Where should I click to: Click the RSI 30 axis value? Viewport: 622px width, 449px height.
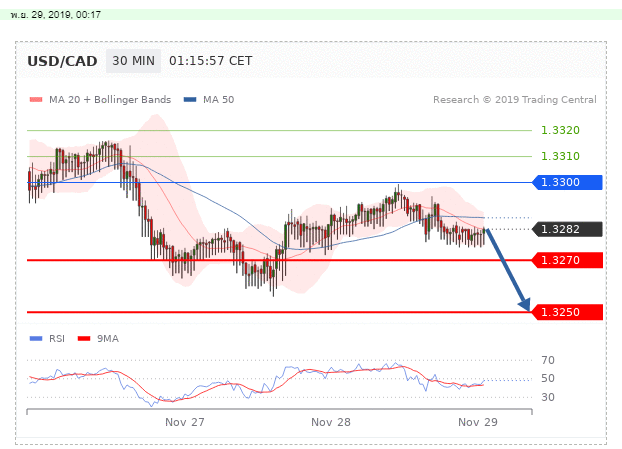point(548,397)
